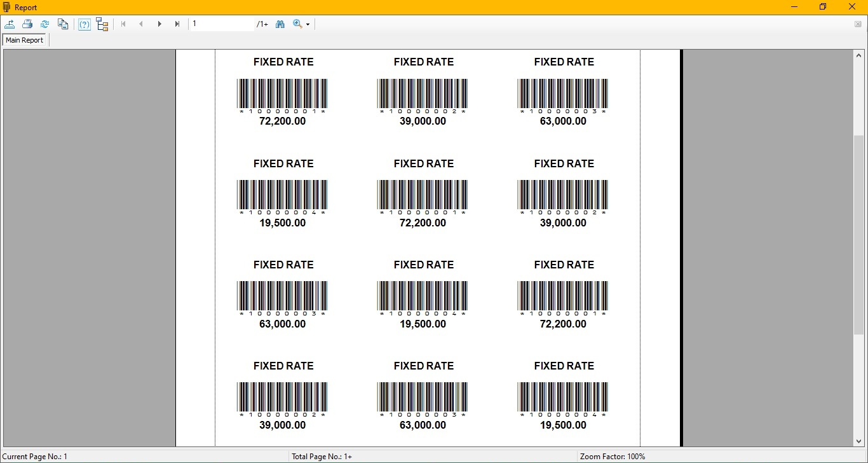Viewport: 868px width, 463px height.
Task: Select the 39,000.00 price in the top row
Action: (x=423, y=121)
